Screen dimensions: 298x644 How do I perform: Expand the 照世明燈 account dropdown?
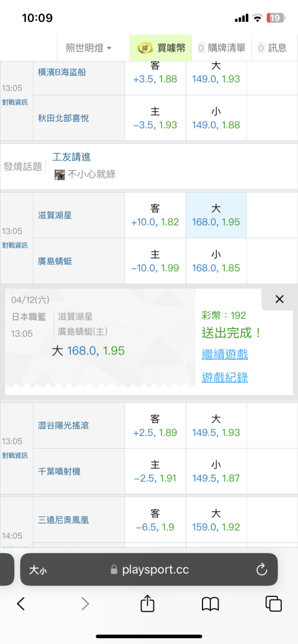[x=88, y=48]
